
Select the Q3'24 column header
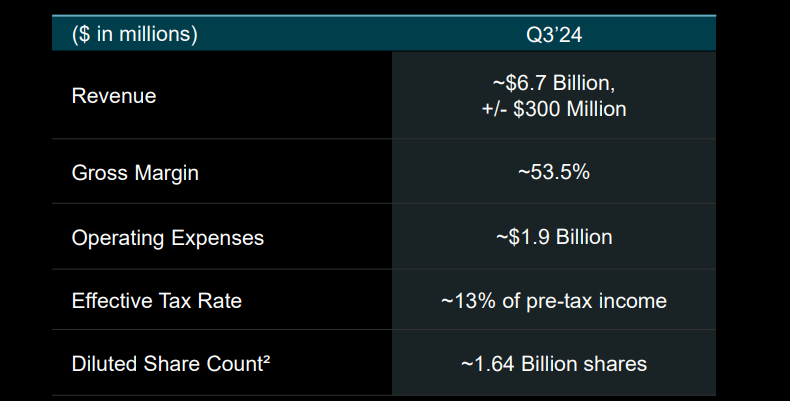[x=554, y=35]
